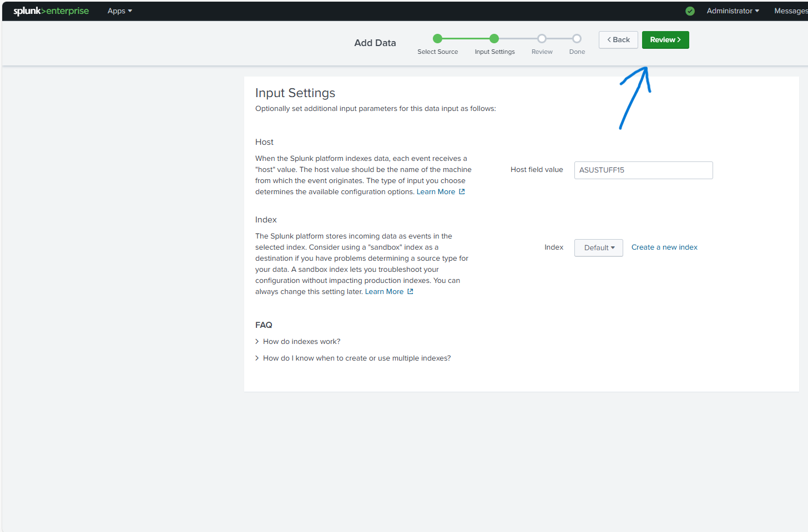Viewport: 808px width, 532px height.
Task: Click the Select Source step circle
Action: (438, 38)
